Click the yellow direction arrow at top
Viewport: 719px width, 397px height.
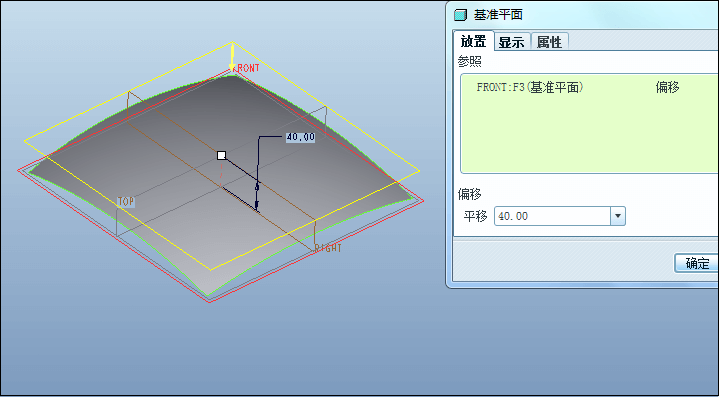pos(232,57)
